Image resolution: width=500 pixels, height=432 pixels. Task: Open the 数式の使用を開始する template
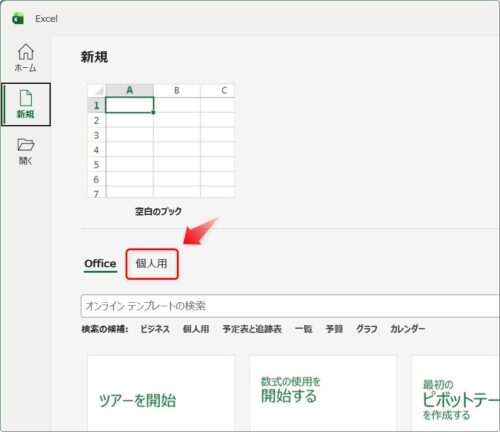(323, 393)
